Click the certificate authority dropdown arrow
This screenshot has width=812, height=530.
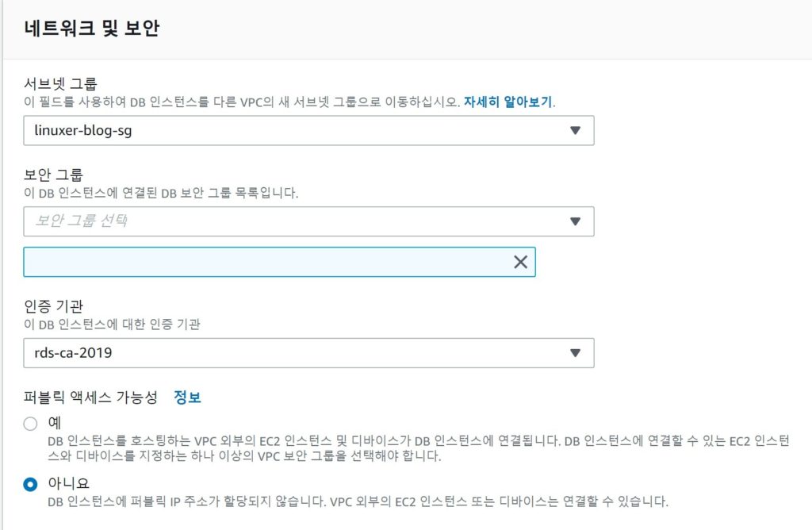(576, 353)
